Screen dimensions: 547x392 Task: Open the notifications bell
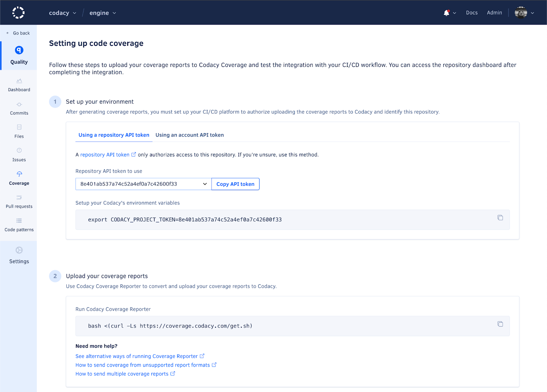446,13
